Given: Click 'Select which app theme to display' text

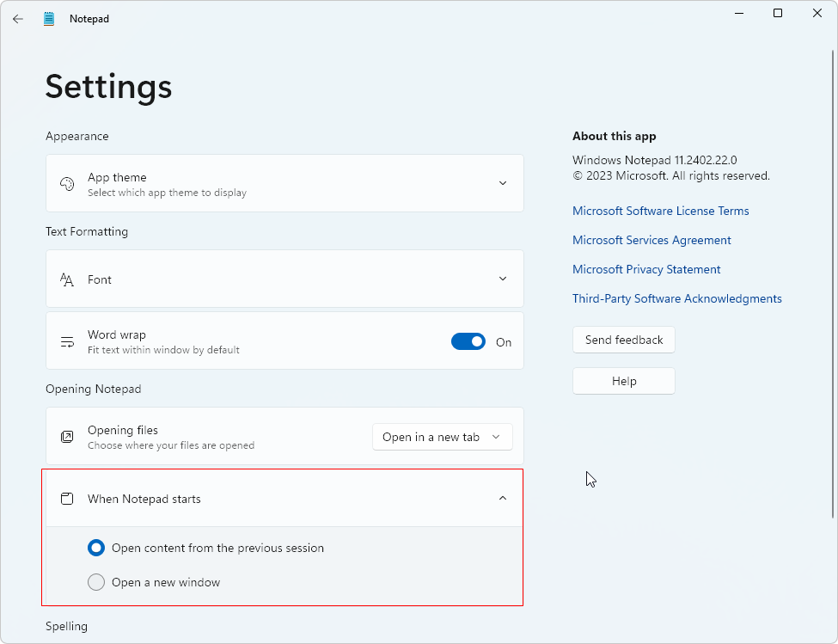Looking at the screenshot, I should click(x=167, y=193).
